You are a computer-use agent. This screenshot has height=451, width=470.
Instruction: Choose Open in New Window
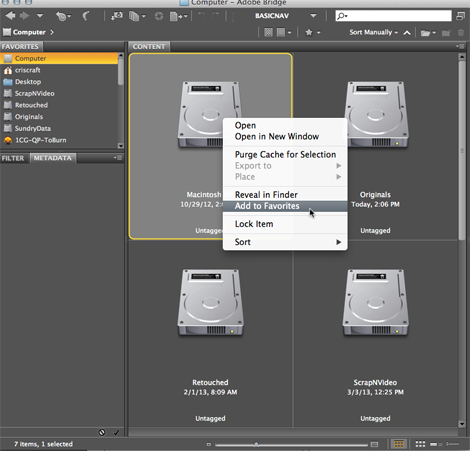pos(285,136)
